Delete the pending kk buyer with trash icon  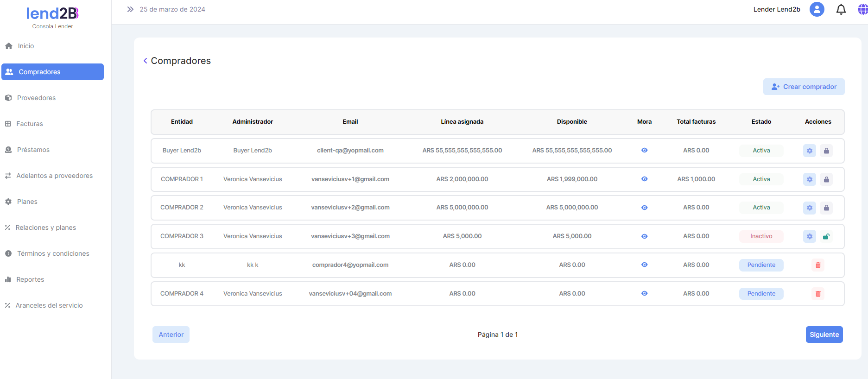pos(818,265)
